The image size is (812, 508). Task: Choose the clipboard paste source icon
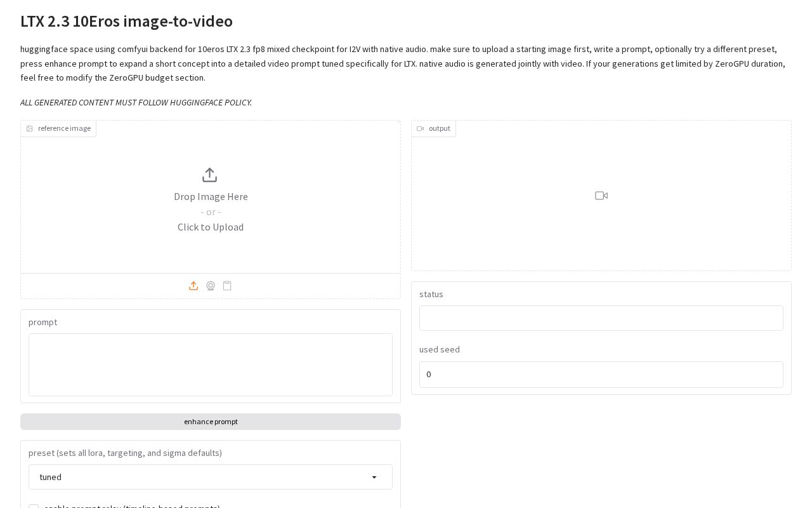(x=227, y=286)
